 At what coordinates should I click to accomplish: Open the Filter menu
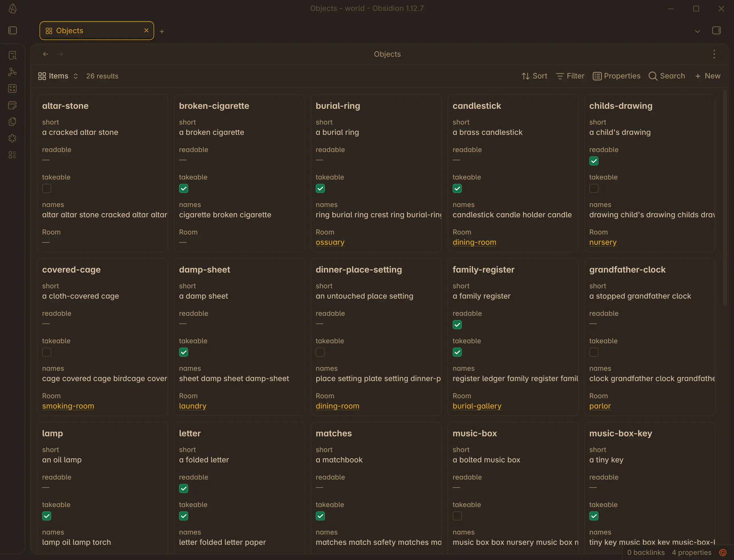570,76
